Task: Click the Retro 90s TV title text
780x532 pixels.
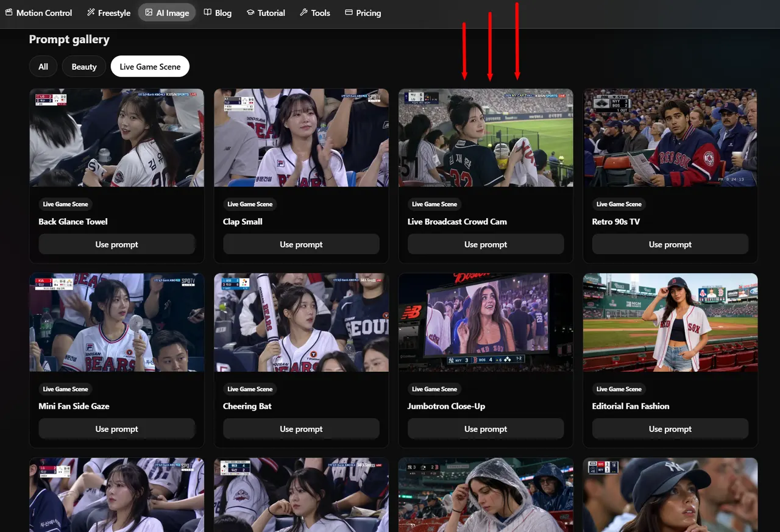Action: pyautogui.click(x=616, y=222)
